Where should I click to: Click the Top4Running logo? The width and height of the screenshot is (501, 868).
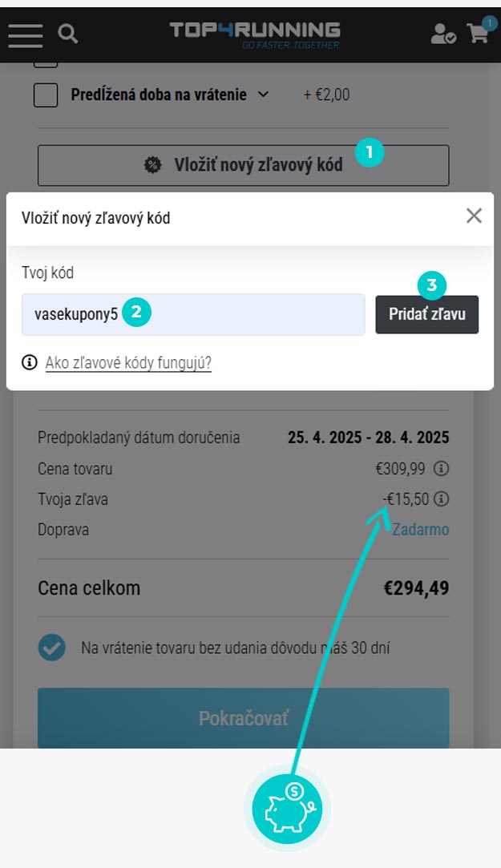point(255,34)
